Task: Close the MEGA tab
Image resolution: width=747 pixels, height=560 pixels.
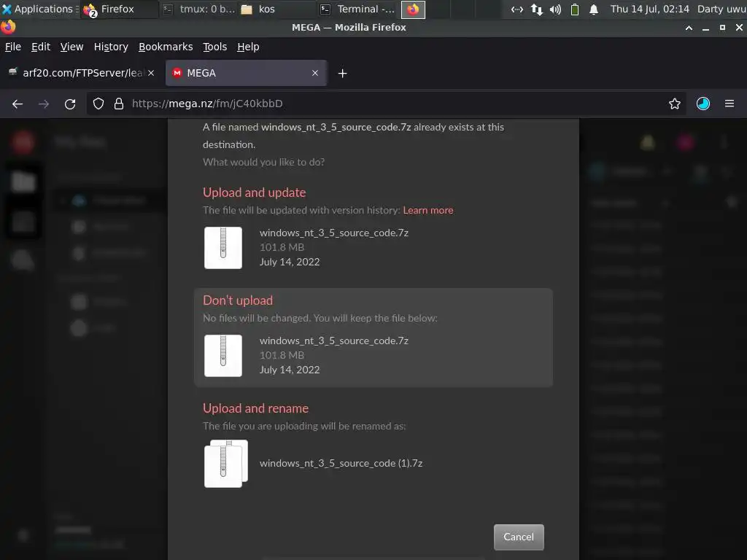Action: coord(315,73)
